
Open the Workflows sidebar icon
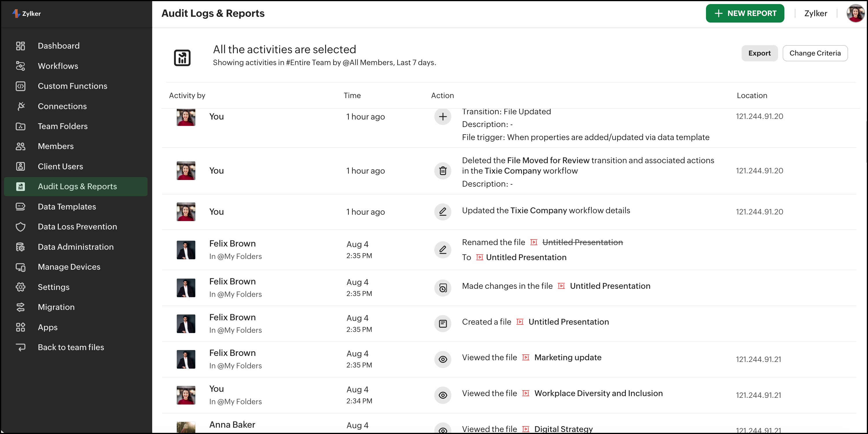click(21, 66)
